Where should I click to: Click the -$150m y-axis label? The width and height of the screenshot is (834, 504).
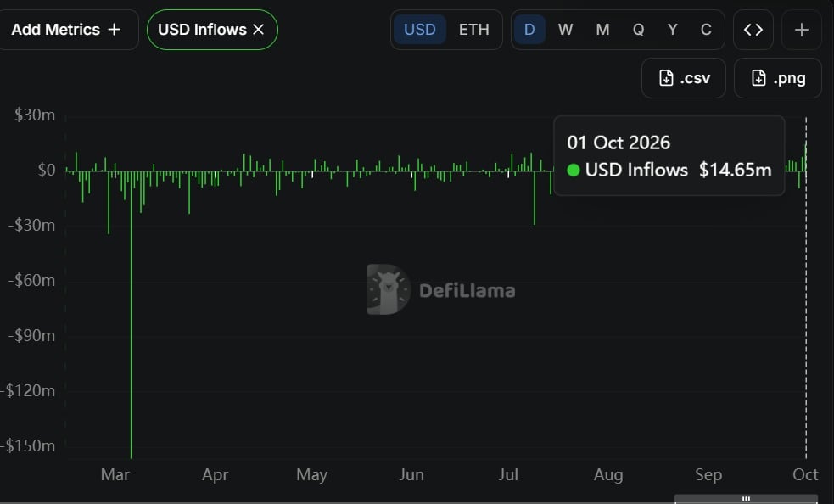click(x=28, y=445)
